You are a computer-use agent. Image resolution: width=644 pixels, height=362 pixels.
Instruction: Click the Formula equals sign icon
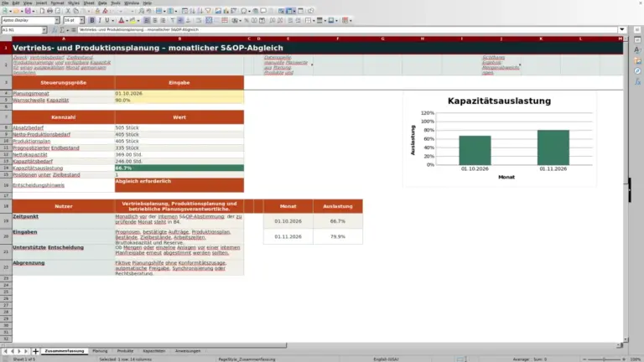[74, 30]
